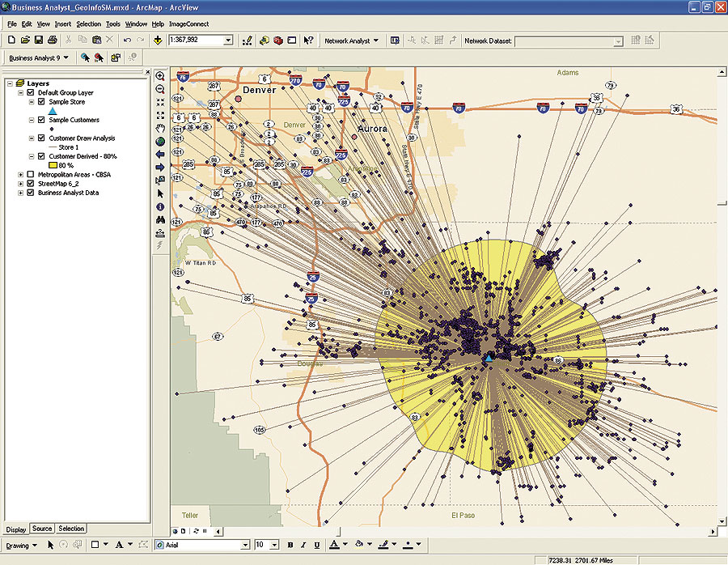The width and height of the screenshot is (728, 565).
Task: Open the Network Analyst dropdown menu
Action: 352,41
